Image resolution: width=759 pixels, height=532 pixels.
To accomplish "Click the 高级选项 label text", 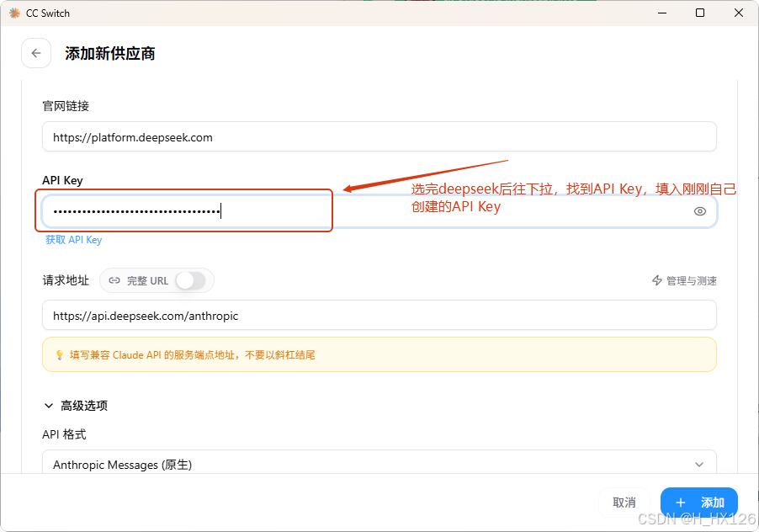I will 84,406.
